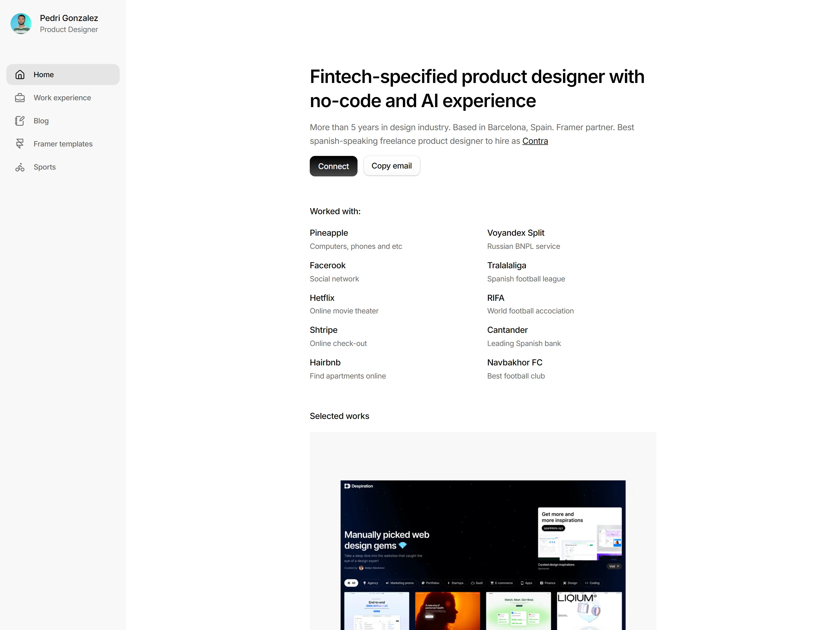Screen dimensions: 840x630
Task: Click the Connect button
Action: (333, 166)
